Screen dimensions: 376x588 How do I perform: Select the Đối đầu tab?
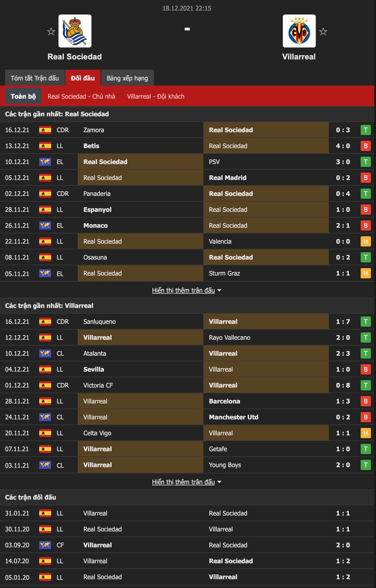[83, 78]
